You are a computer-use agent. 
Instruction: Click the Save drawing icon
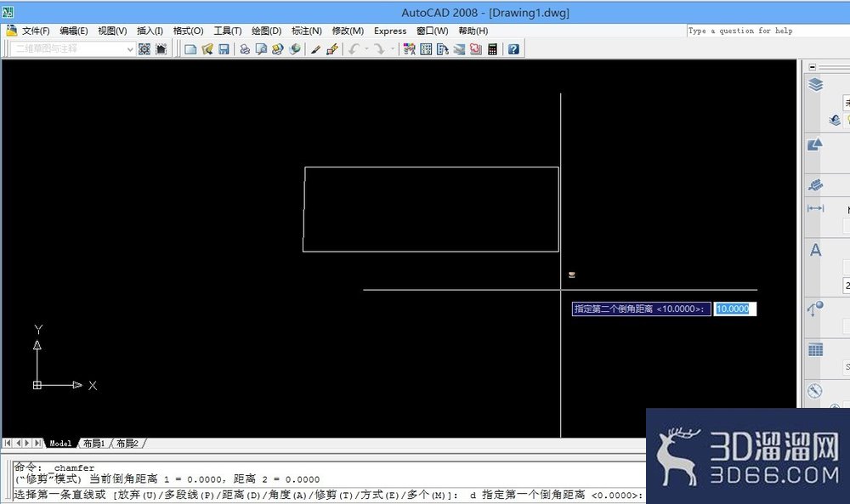click(224, 49)
